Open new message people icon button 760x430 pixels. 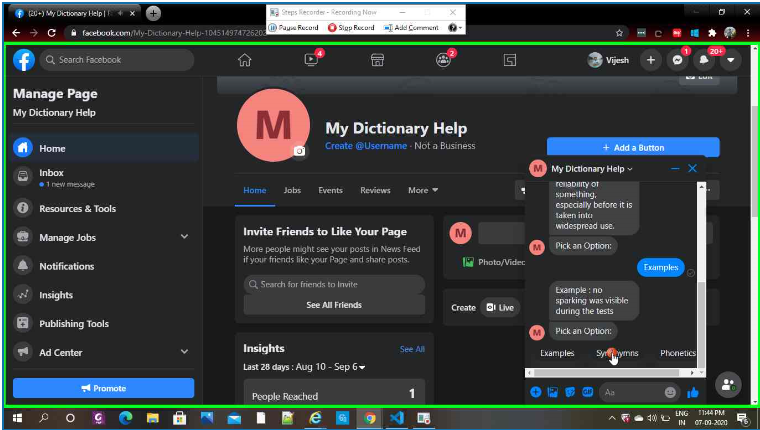[x=728, y=384]
